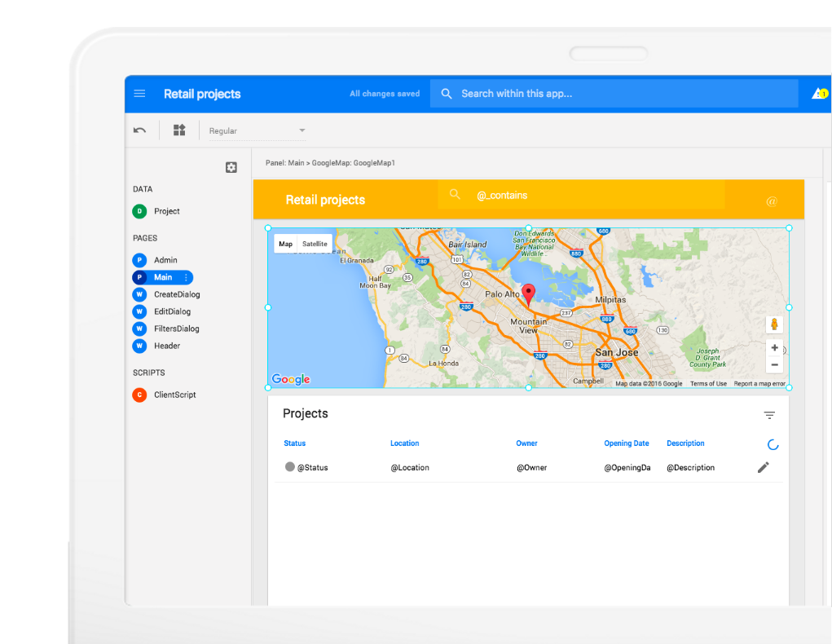
Task: Sort by Description column header
Action: click(x=685, y=443)
